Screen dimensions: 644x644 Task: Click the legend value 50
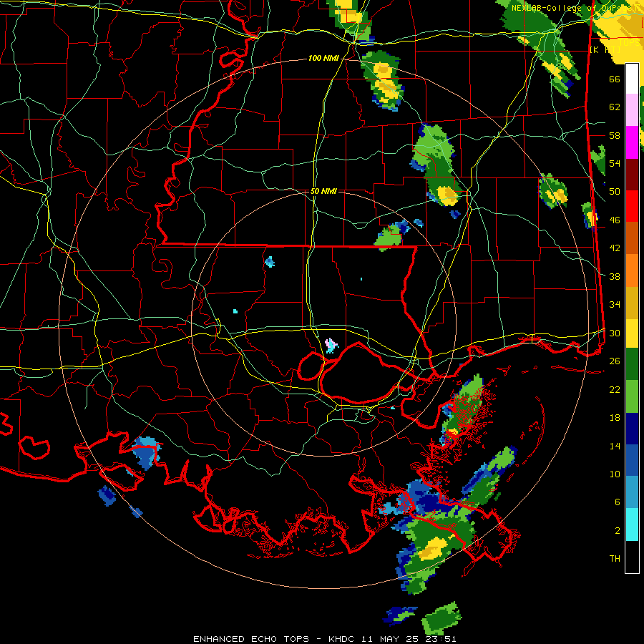(x=615, y=191)
